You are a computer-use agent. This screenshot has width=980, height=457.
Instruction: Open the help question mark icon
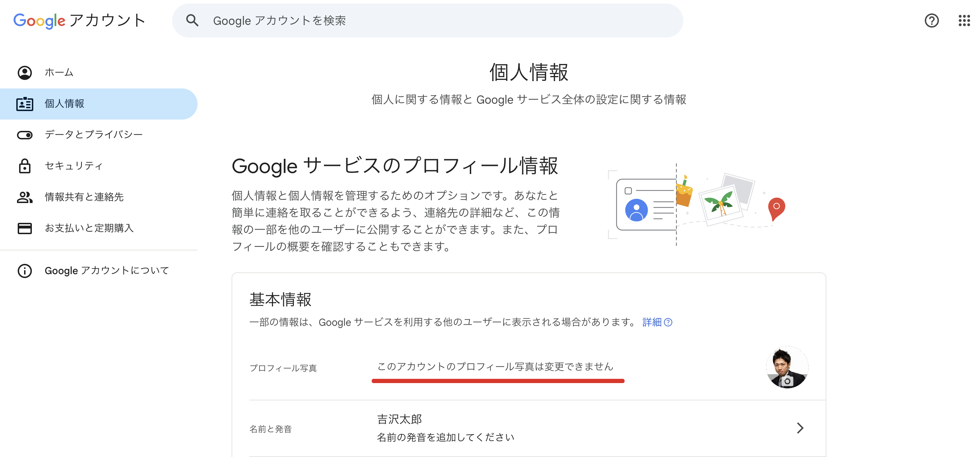click(931, 21)
